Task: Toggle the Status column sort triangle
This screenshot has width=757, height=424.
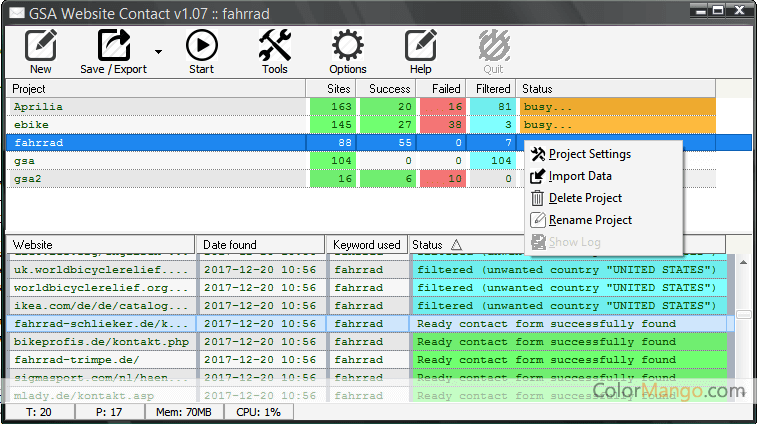Action: click(456, 245)
